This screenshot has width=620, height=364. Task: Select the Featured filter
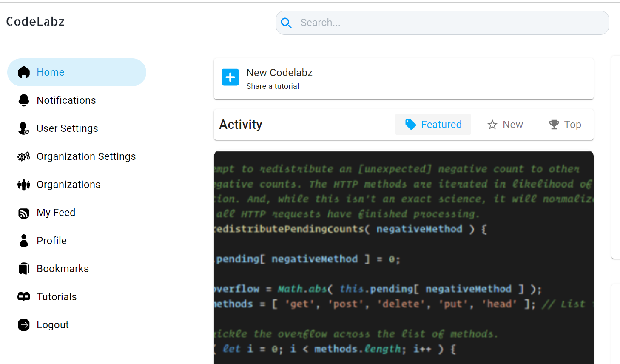[x=433, y=124]
